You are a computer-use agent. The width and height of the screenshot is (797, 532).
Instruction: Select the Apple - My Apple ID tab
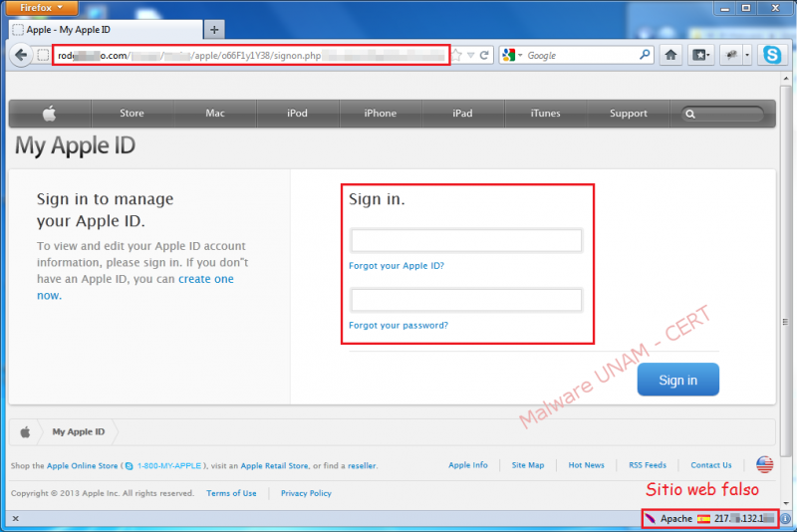point(106,30)
